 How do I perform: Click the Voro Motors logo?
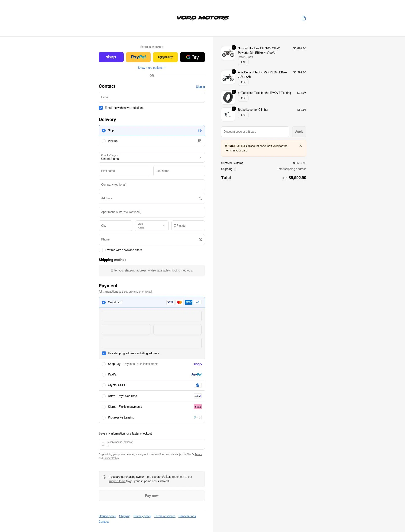pyautogui.click(x=202, y=18)
